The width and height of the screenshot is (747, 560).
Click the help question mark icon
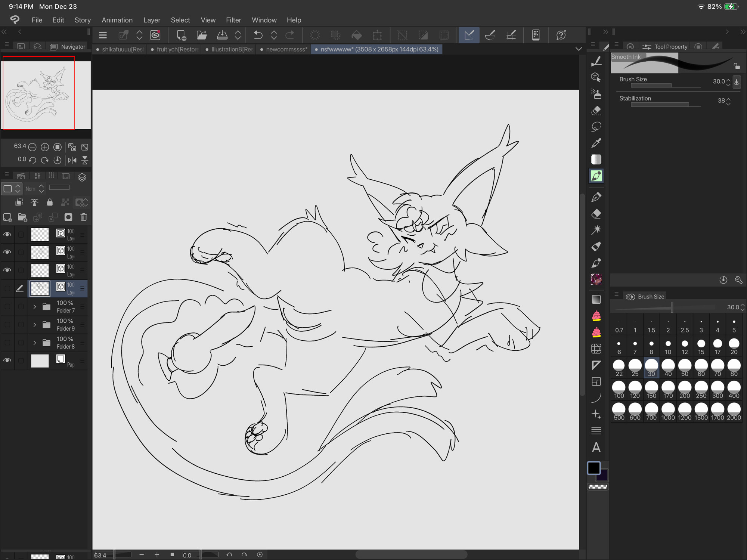point(561,35)
